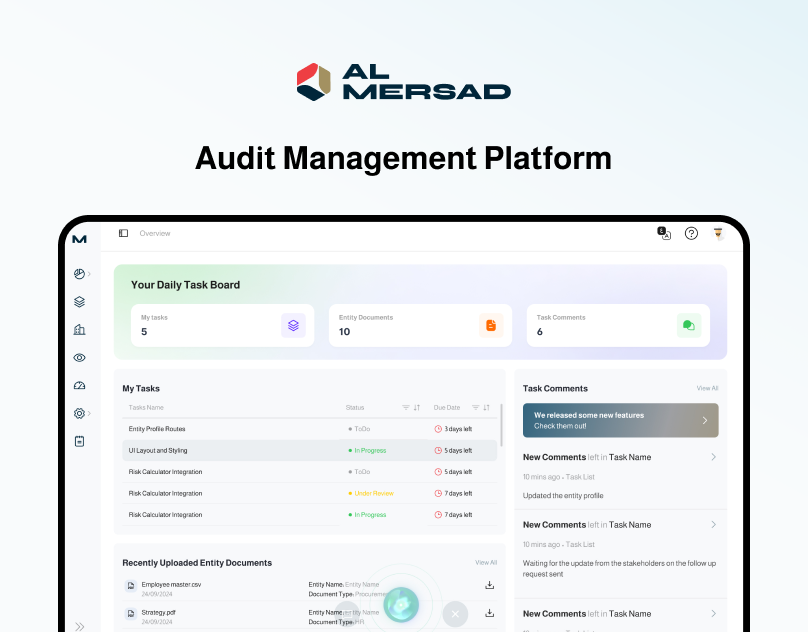Filter the Due Date column
The width and height of the screenshot is (808, 632).
point(476,408)
